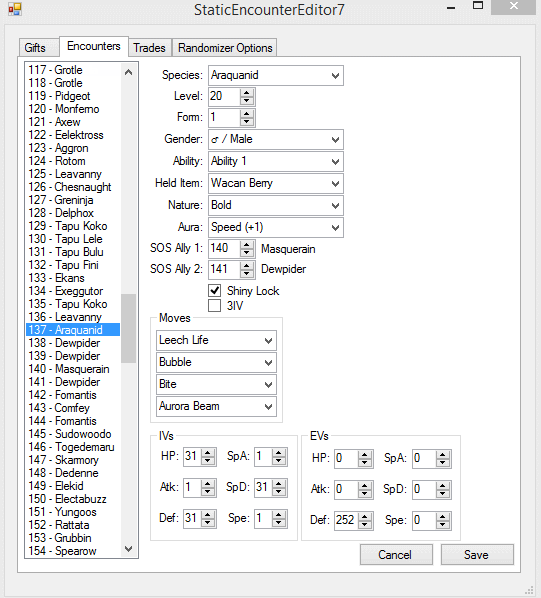Open the Aurora Beam move dropdown
Image resolution: width=541 pixels, height=598 pixels.
click(268, 407)
